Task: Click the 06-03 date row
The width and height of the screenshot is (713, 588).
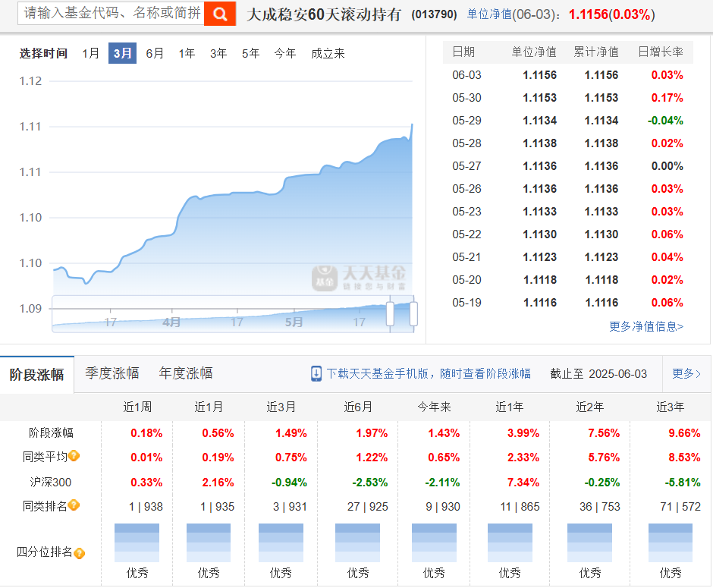Action: [567, 75]
